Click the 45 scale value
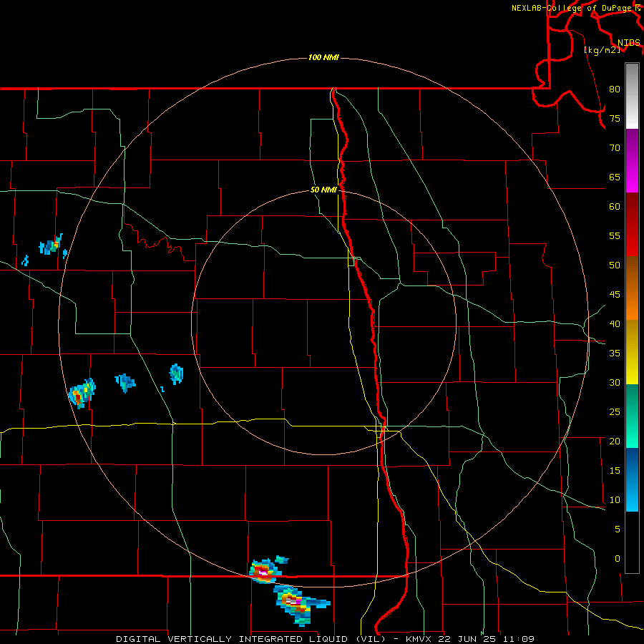644x644 pixels. coord(615,295)
